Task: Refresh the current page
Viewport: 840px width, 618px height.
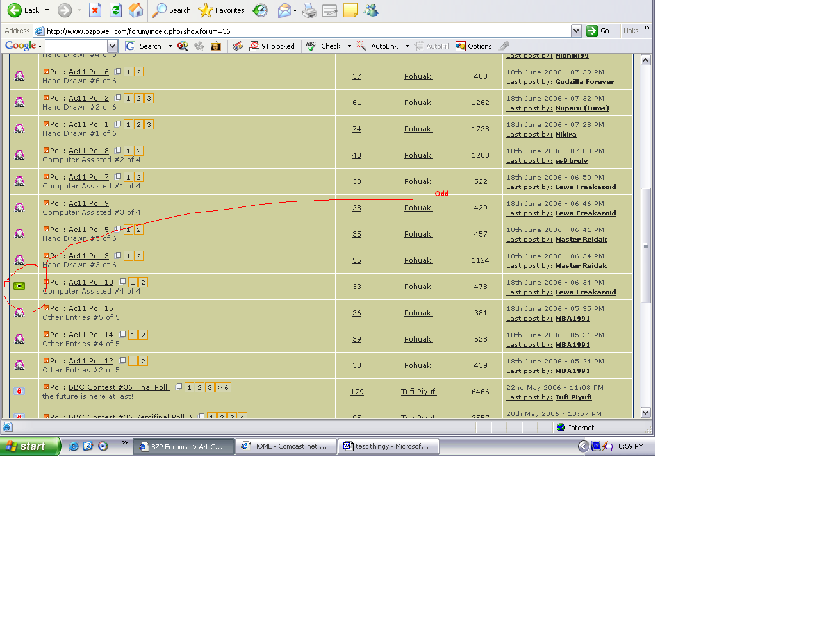Action: 115,10
